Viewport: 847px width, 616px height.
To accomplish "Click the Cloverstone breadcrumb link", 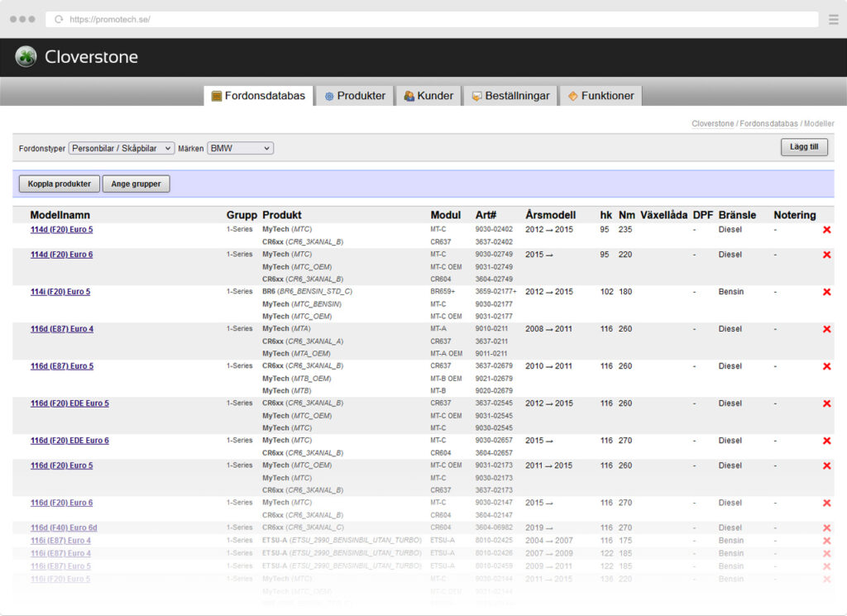I will click(x=712, y=124).
